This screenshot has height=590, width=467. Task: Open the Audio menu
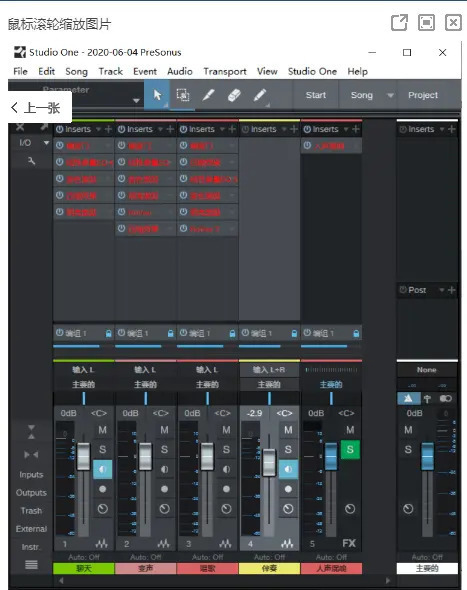(x=180, y=71)
